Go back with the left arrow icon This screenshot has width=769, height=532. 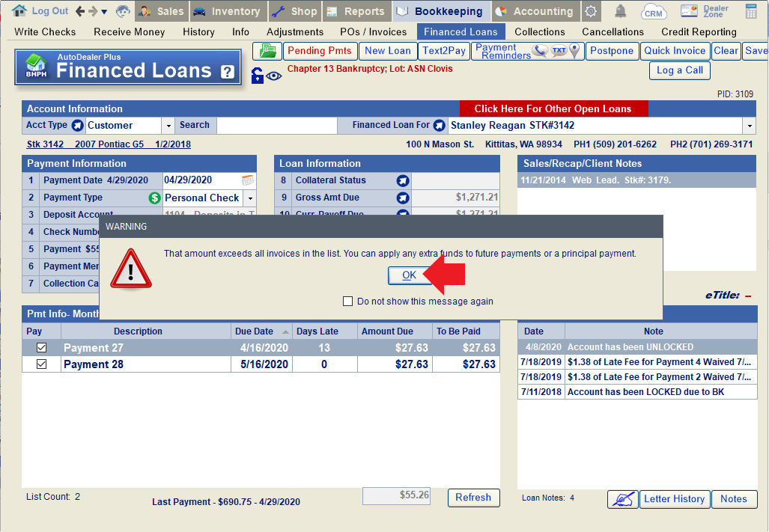(80, 11)
